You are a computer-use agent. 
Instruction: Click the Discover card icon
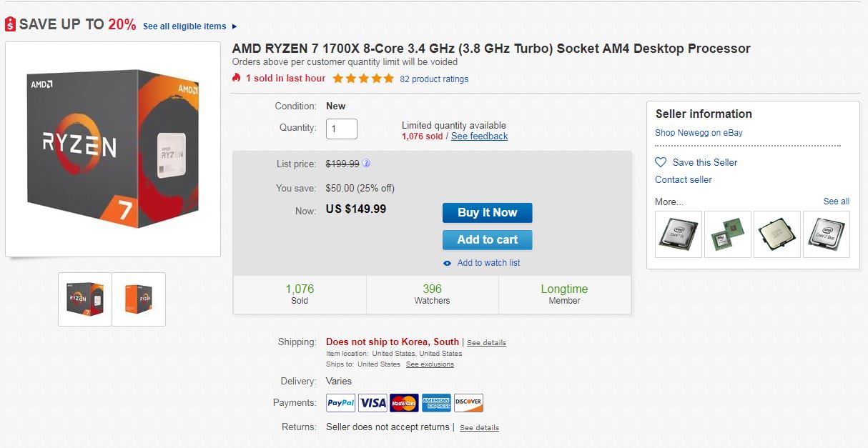point(468,403)
